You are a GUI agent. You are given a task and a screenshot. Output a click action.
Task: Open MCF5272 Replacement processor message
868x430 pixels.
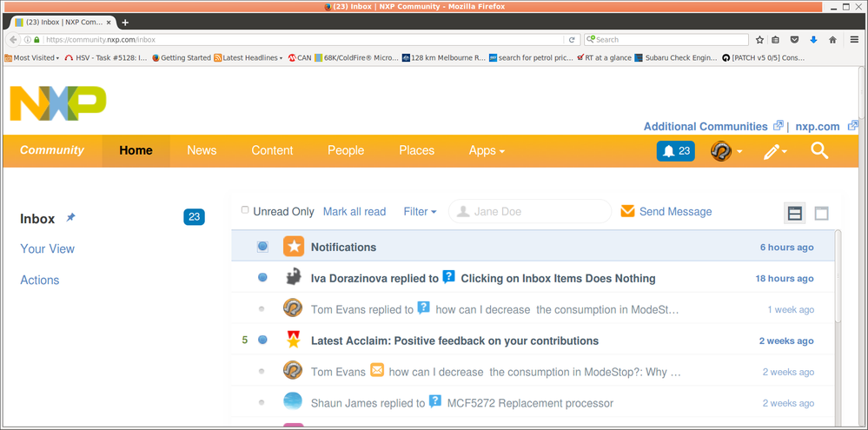tap(530, 403)
